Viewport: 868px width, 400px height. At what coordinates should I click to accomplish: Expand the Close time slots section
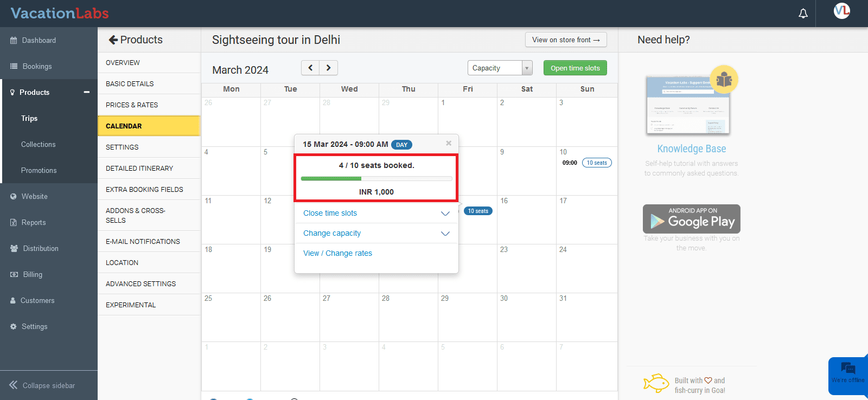click(x=445, y=214)
